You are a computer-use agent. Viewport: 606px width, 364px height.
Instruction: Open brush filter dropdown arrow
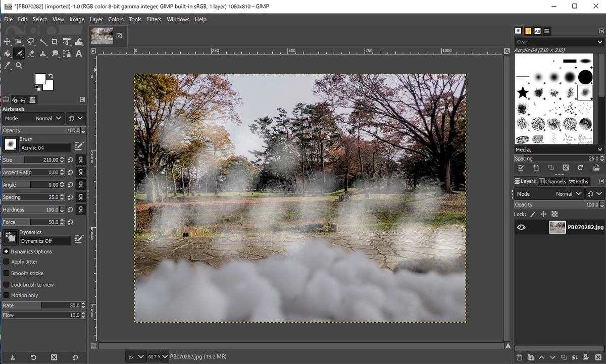[600, 42]
